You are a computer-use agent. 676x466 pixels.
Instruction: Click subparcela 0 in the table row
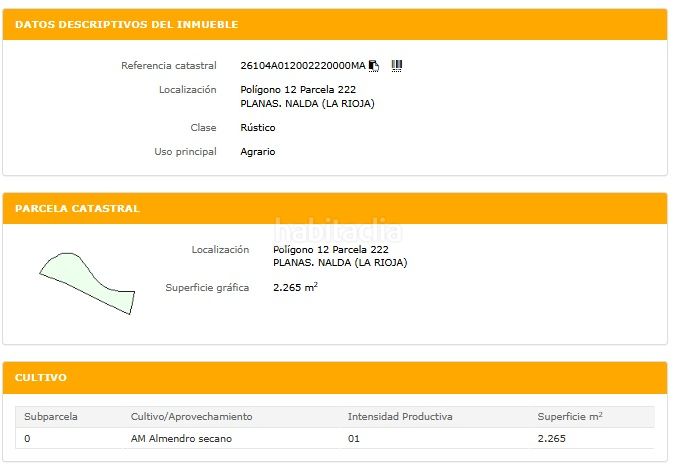coord(28,439)
